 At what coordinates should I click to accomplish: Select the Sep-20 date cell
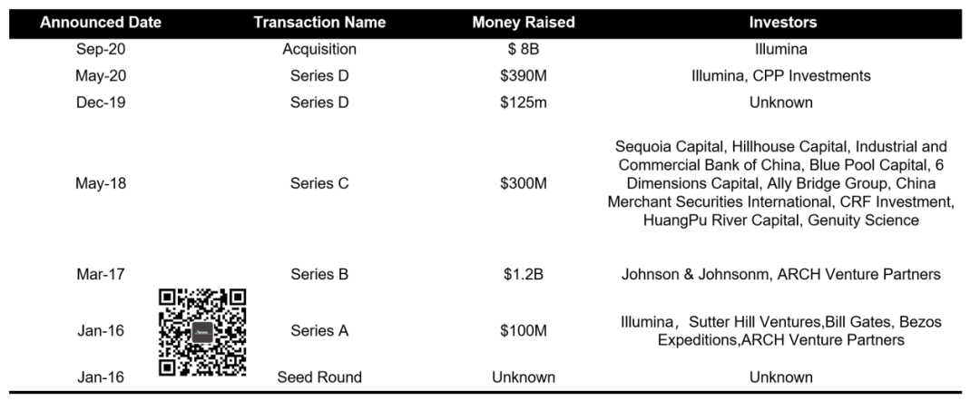[101, 49]
